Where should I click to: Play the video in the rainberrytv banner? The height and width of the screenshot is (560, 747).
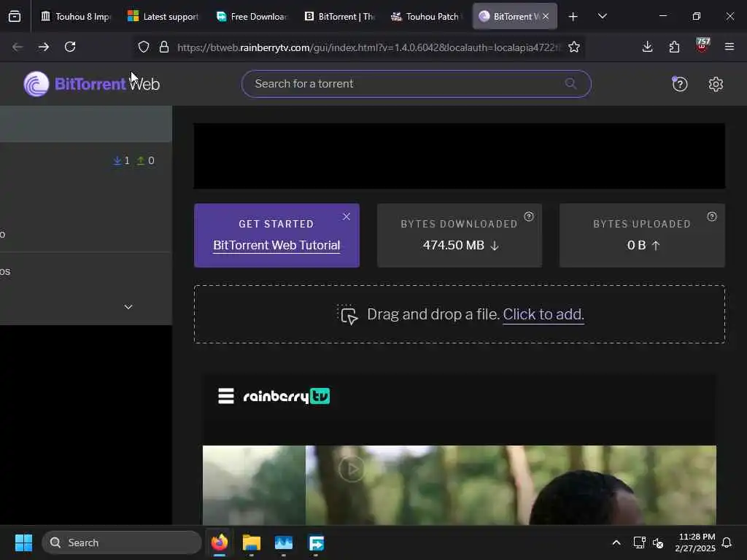(x=352, y=470)
